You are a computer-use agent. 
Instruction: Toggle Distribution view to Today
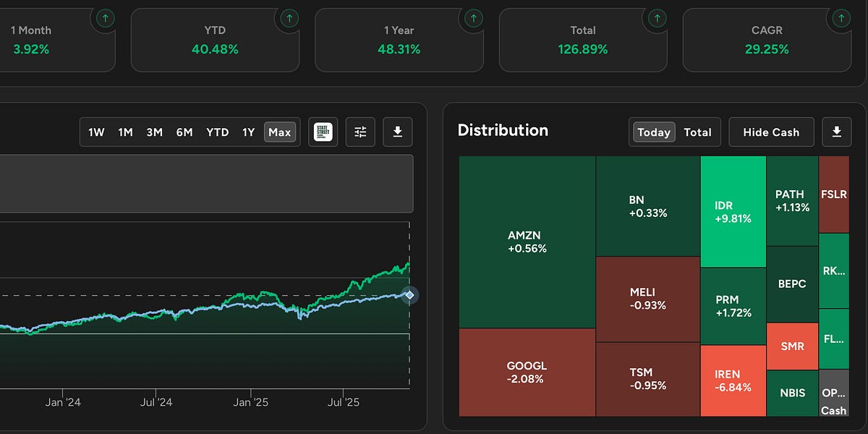pyautogui.click(x=654, y=132)
